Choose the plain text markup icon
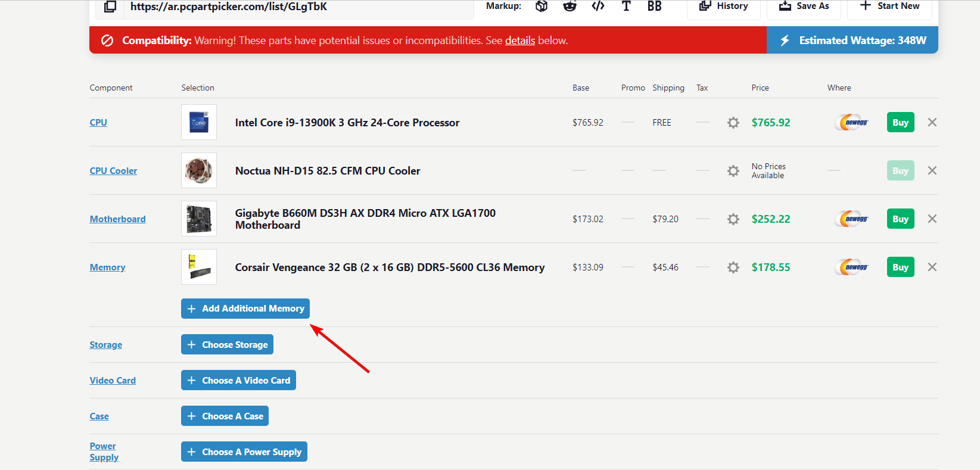The height and width of the screenshot is (470, 980). [x=626, y=6]
